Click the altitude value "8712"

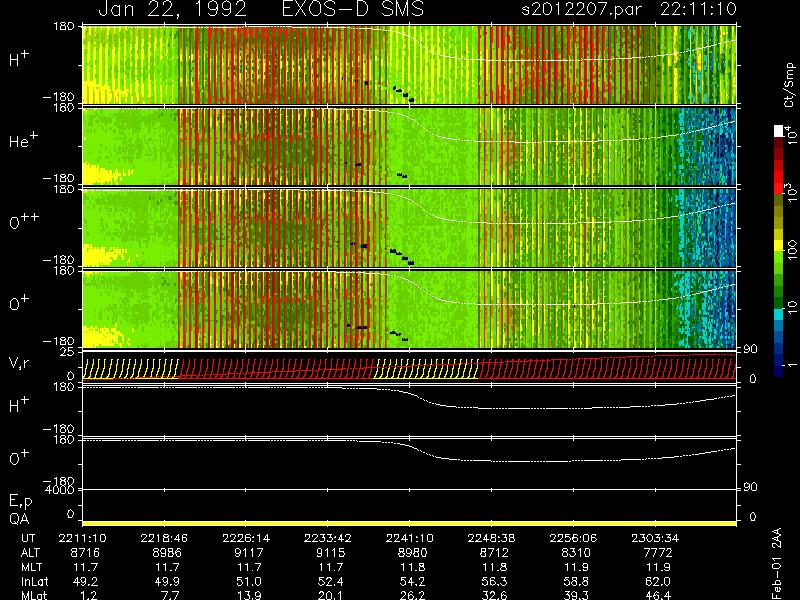tap(494, 553)
